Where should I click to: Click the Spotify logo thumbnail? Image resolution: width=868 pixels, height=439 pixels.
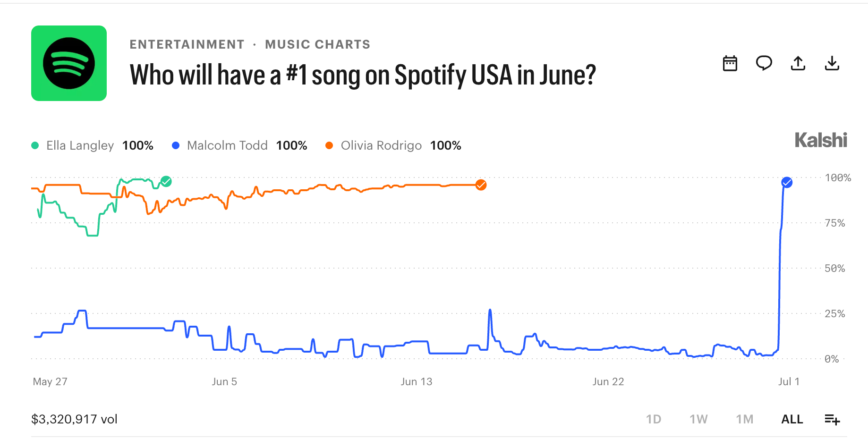pyautogui.click(x=69, y=63)
